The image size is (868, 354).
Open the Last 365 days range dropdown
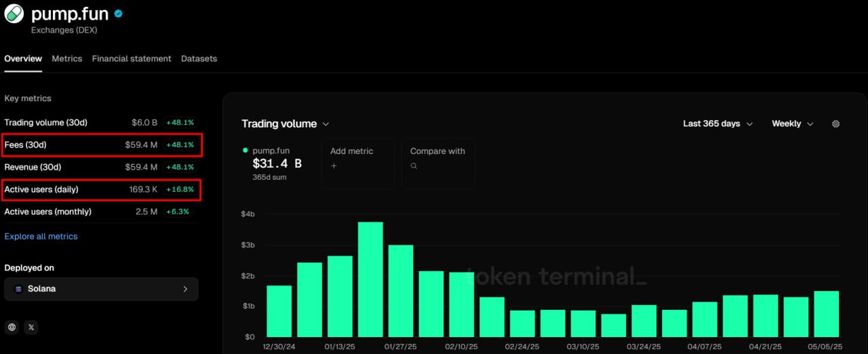[x=718, y=123]
